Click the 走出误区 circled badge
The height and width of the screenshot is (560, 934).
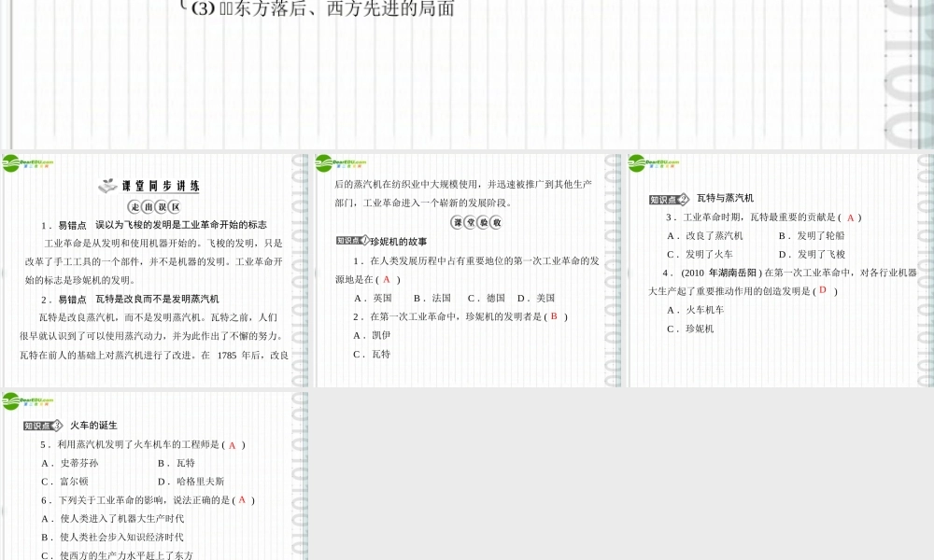coord(154,207)
